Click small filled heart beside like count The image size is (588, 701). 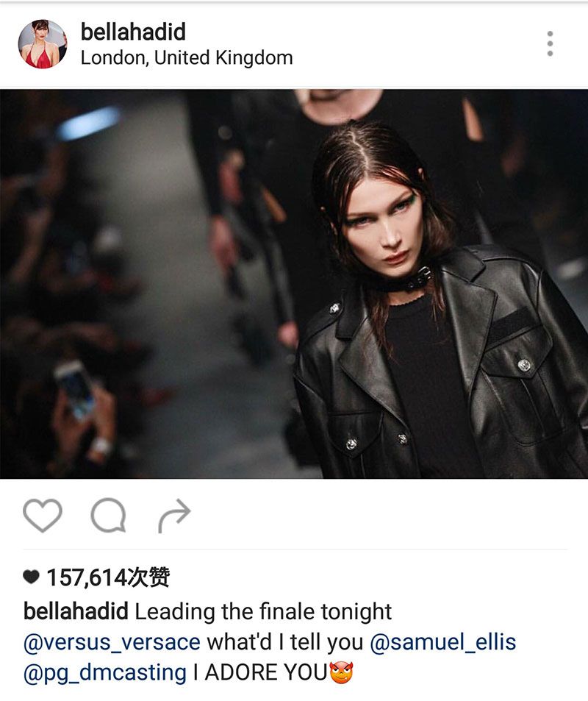32,577
